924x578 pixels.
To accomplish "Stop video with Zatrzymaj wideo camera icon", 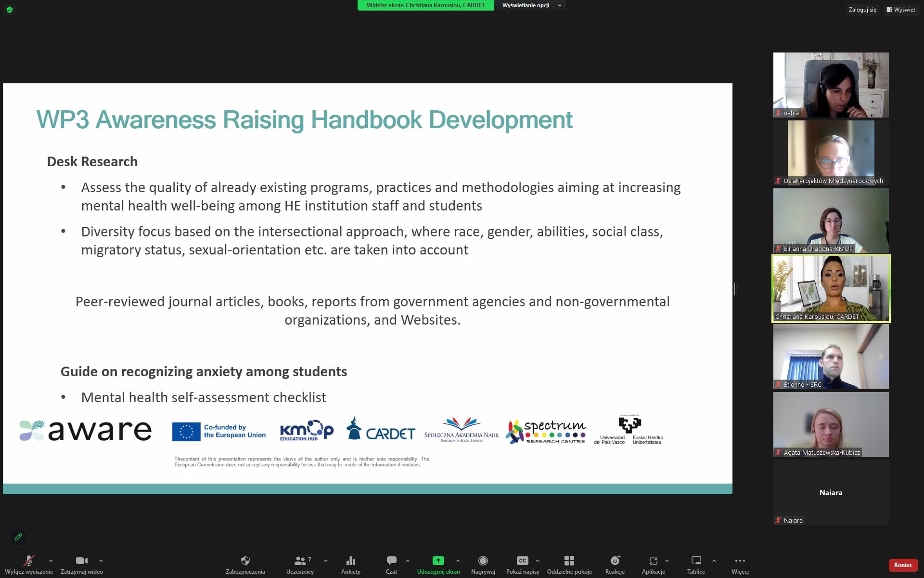I will pos(82,561).
